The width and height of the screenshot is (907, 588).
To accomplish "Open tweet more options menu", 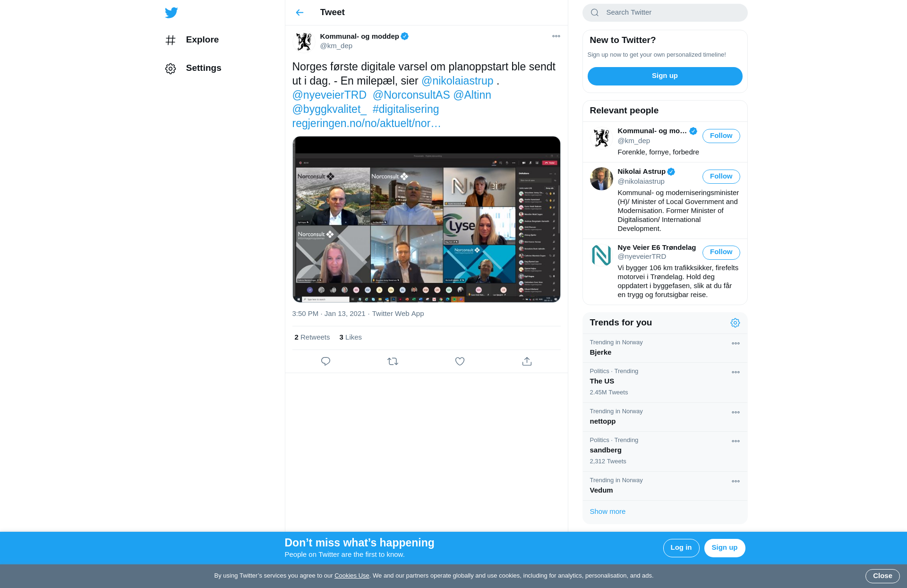I will [556, 36].
